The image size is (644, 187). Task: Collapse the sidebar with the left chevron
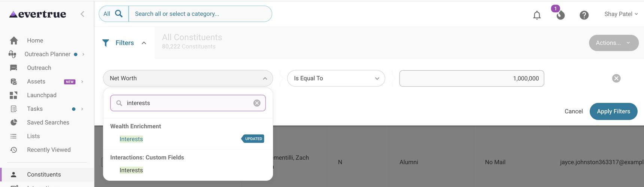pos(82,14)
